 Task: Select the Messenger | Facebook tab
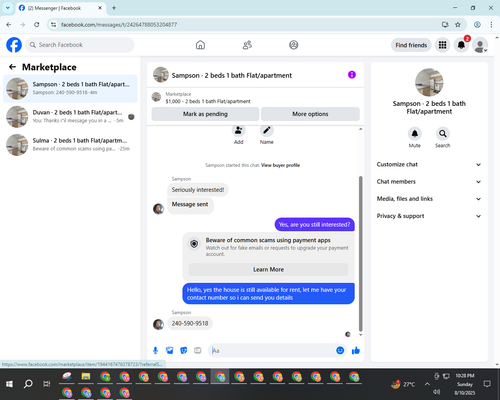[61, 8]
